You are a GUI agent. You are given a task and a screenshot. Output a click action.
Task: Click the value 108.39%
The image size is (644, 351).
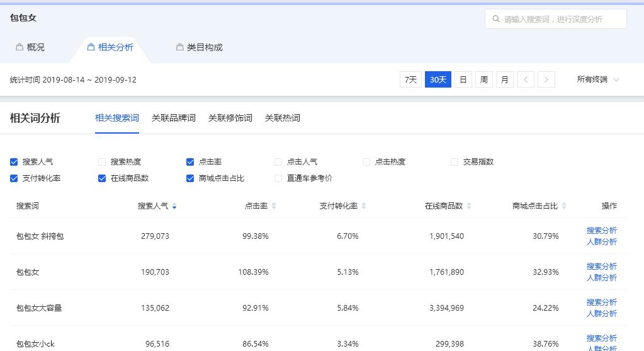(x=254, y=272)
